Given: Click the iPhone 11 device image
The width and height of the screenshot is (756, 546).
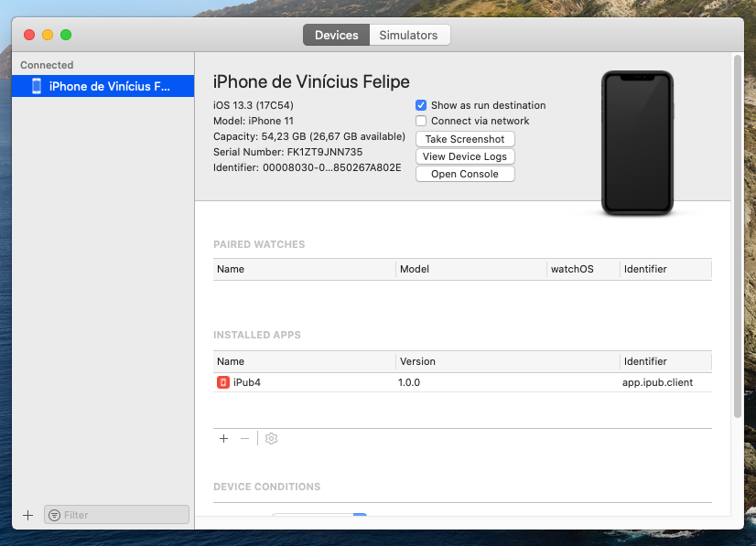Looking at the screenshot, I should pyautogui.click(x=637, y=144).
